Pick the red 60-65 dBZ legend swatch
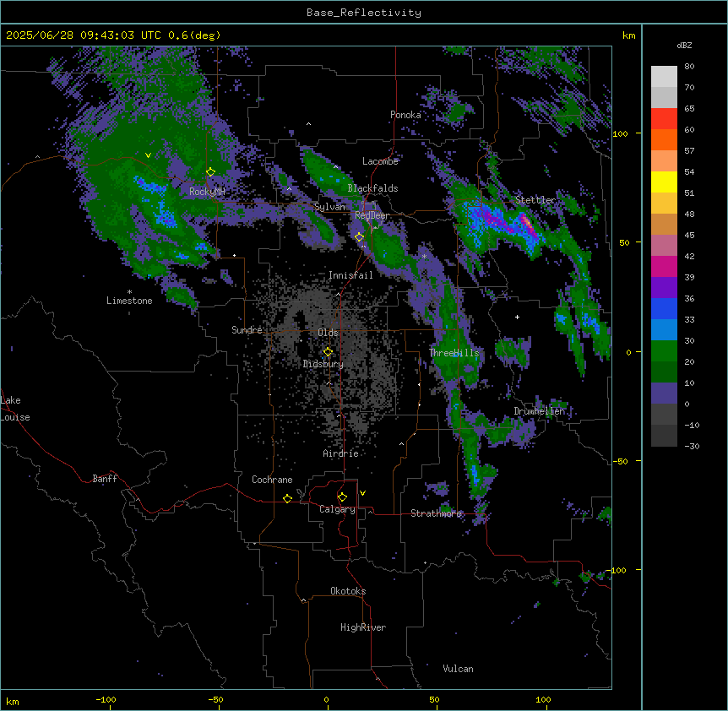 (664, 119)
